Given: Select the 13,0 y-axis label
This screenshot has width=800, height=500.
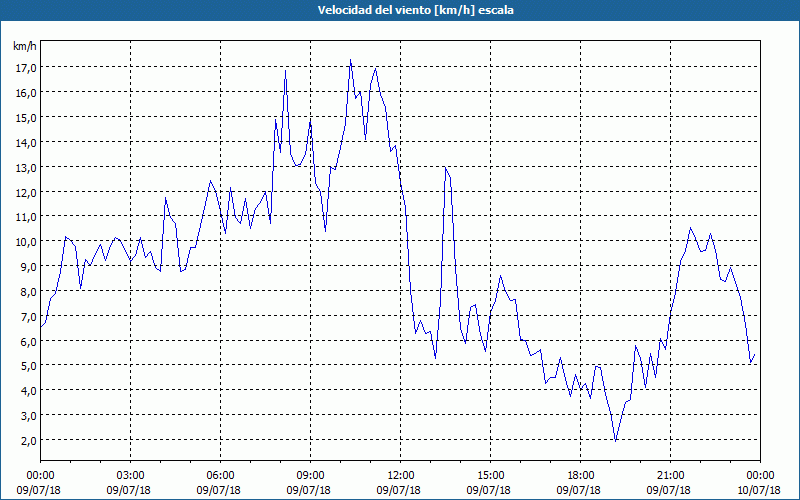Looking at the screenshot, I should [26, 168].
